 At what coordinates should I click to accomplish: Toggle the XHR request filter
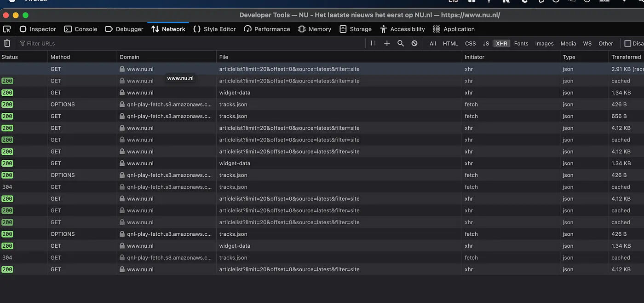pos(501,43)
